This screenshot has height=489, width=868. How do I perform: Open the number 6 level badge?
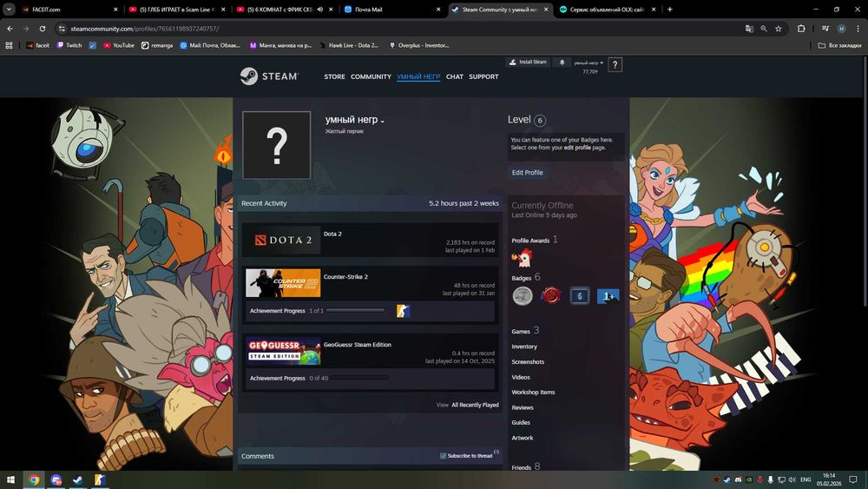click(580, 295)
